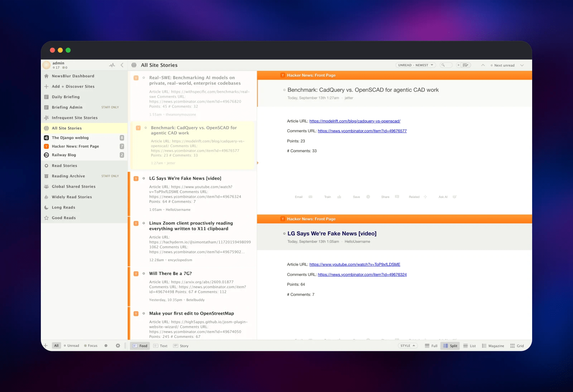Viewport: 573px width, 392px height.
Task: Select All filter in bottom bar
Action: (x=56, y=345)
